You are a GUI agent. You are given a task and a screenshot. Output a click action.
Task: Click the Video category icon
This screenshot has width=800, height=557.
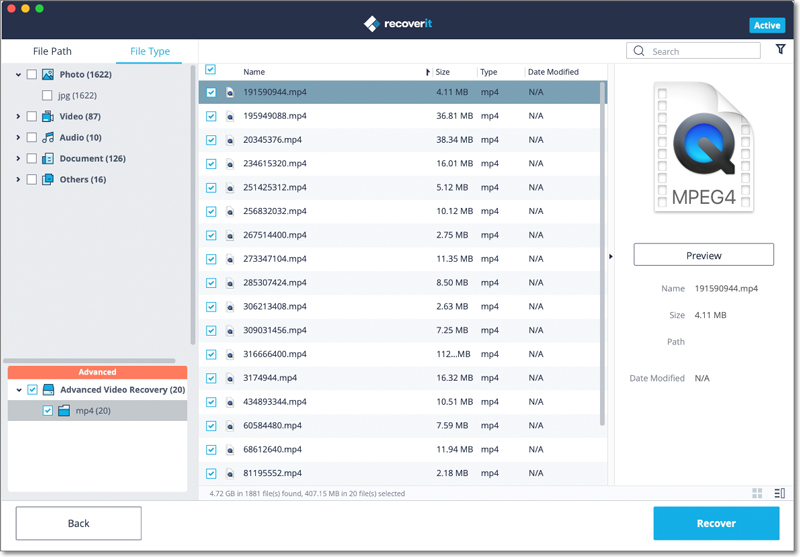point(48,116)
